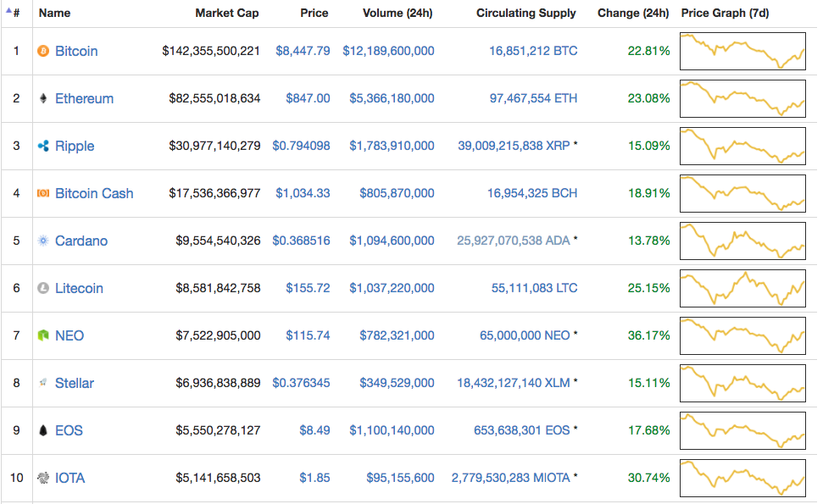Click the IOTA logo icon
The image size is (823, 504).
coord(43,479)
